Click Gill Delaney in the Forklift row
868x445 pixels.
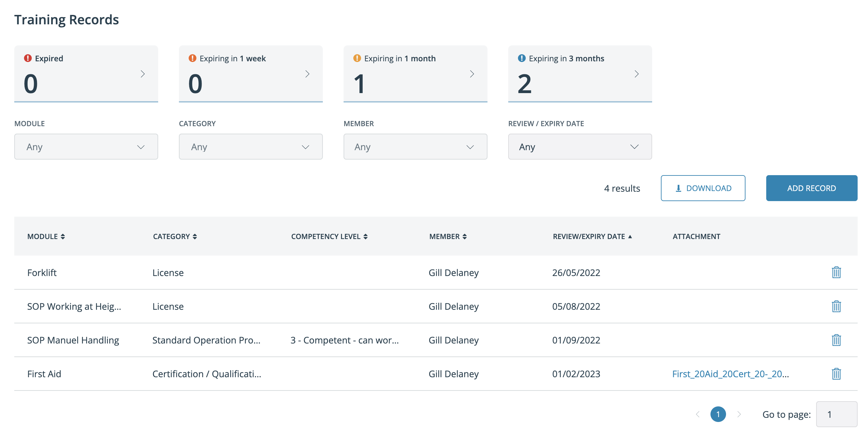coord(453,272)
